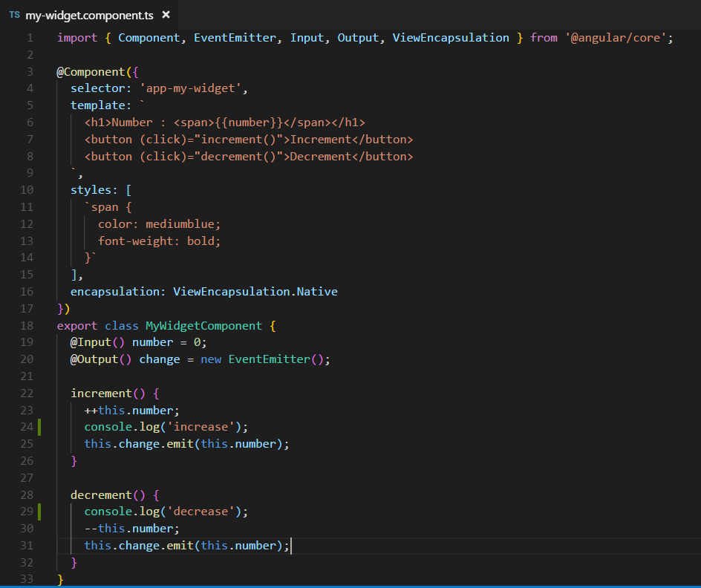Click the blue status bar at the bottom

350,584
